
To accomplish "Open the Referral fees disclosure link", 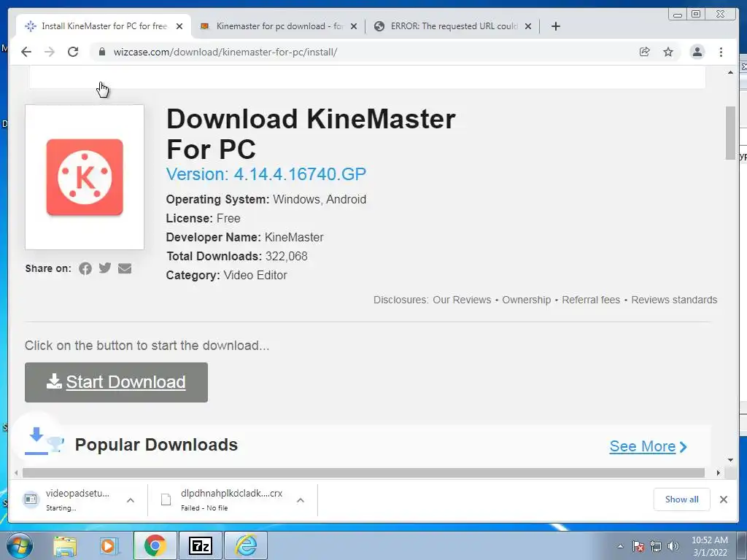I will point(591,300).
